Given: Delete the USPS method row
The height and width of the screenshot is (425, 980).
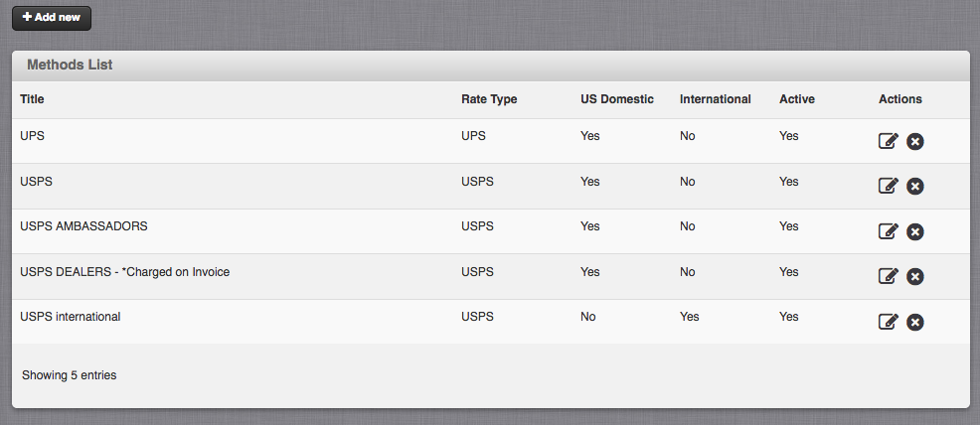Looking at the screenshot, I should coord(915,187).
